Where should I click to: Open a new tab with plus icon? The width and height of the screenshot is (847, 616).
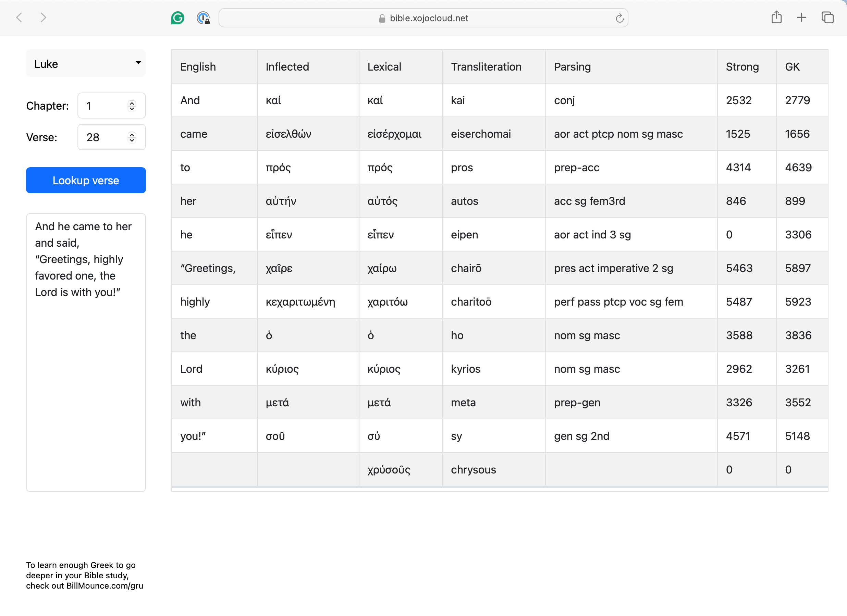tap(801, 17)
